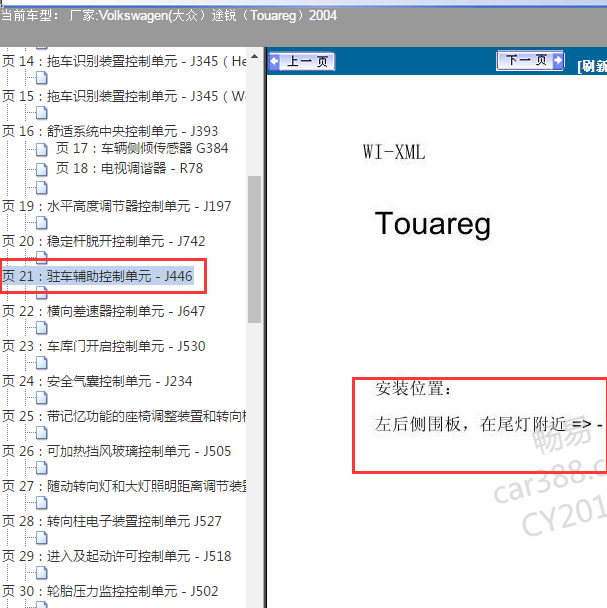Open page 29 进入及起动许可控制单元 J518
The height and width of the screenshot is (608, 607).
116,556
